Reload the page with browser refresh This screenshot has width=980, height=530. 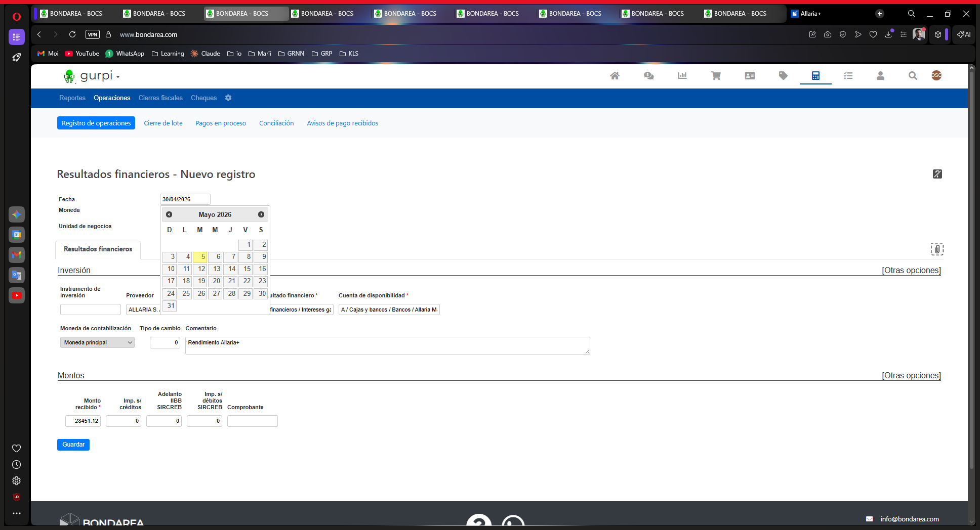[72, 34]
